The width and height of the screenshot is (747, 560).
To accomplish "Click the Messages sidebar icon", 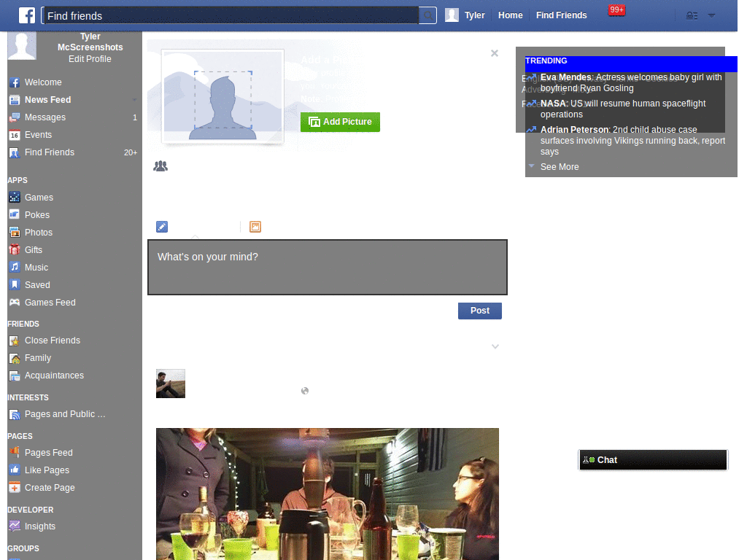I will tap(15, 117).
